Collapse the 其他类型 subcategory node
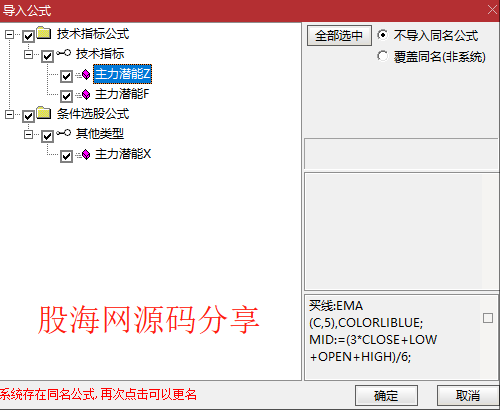500x410 pixels. pos(29,135)
